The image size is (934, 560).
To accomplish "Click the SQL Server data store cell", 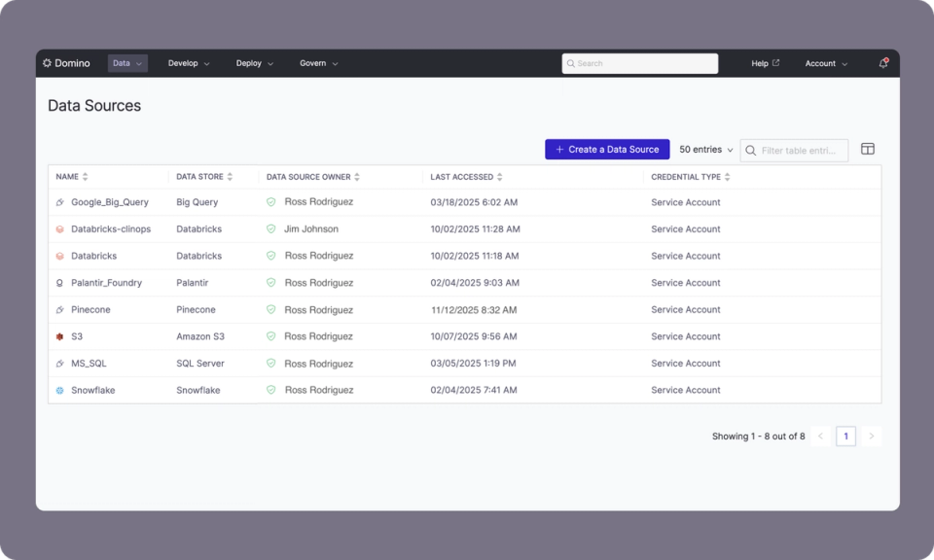I will click(200, 363).
